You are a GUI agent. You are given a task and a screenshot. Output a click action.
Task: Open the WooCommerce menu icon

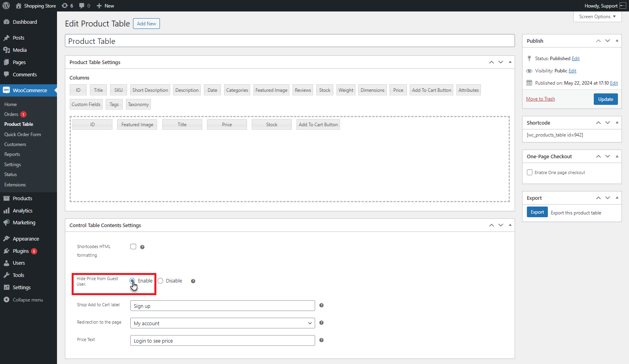[6, 90]
